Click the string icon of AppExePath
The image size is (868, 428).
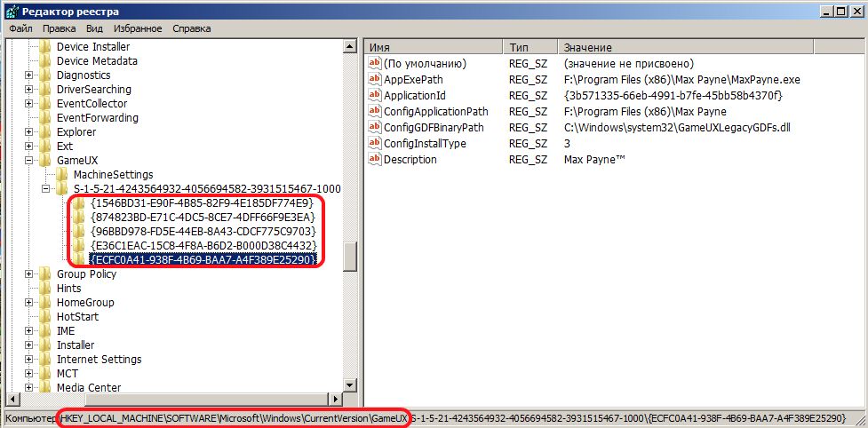[375, 80]
